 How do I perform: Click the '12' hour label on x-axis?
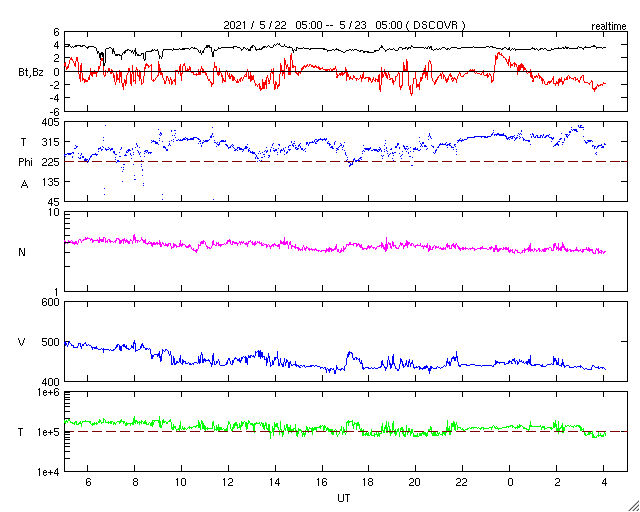coord(228,482)
